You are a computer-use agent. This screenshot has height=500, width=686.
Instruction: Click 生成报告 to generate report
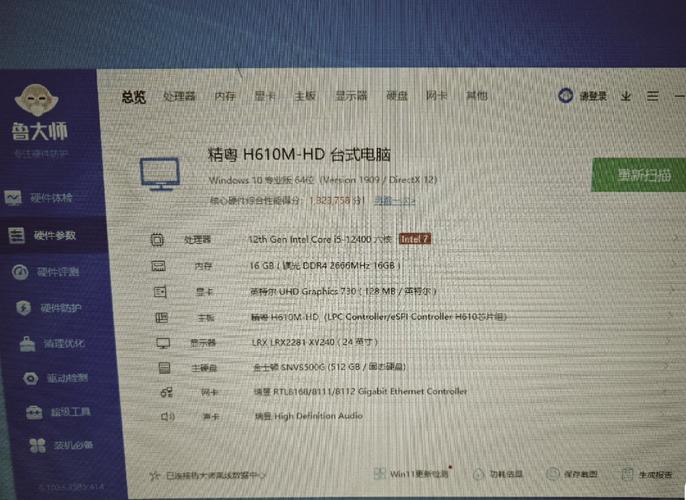click(647, 474)
